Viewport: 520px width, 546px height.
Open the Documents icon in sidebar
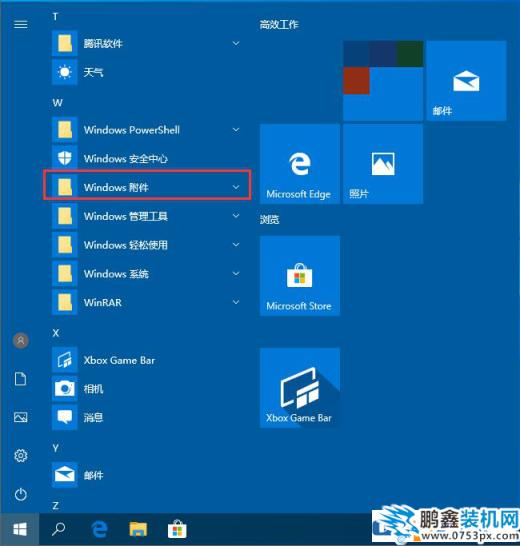coord(21,379)
